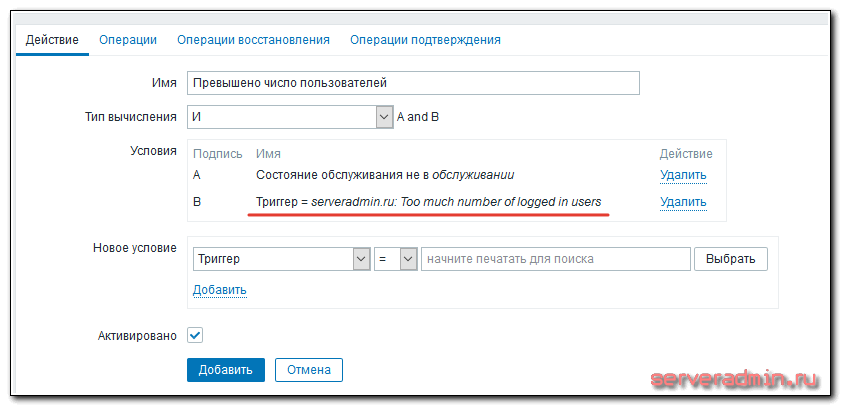Open the Операции tab

tap(128, 40)
